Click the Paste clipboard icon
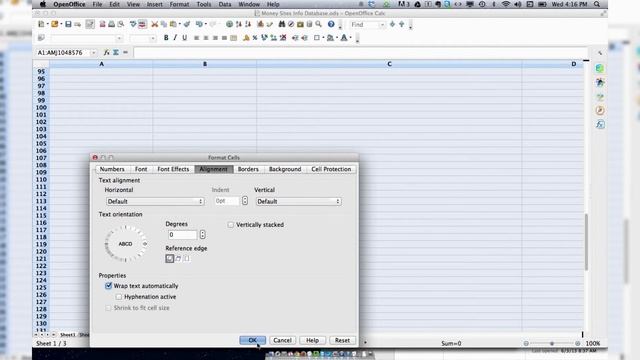 coord(173,24)
